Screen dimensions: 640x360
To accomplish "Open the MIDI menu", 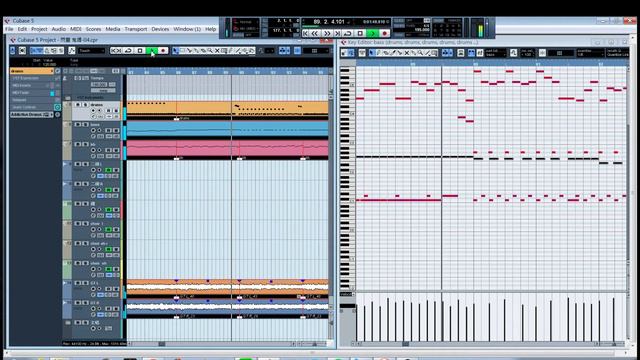I will click(x=76, y=29).
